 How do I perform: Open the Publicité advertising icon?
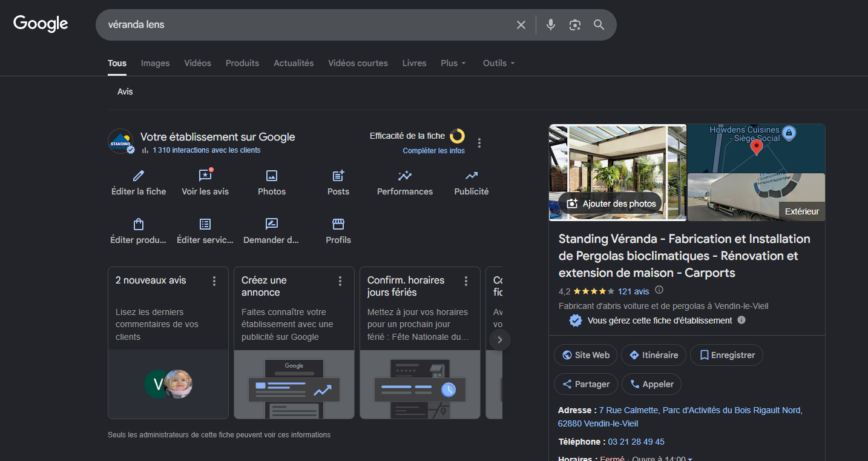[x=472, y=176]
